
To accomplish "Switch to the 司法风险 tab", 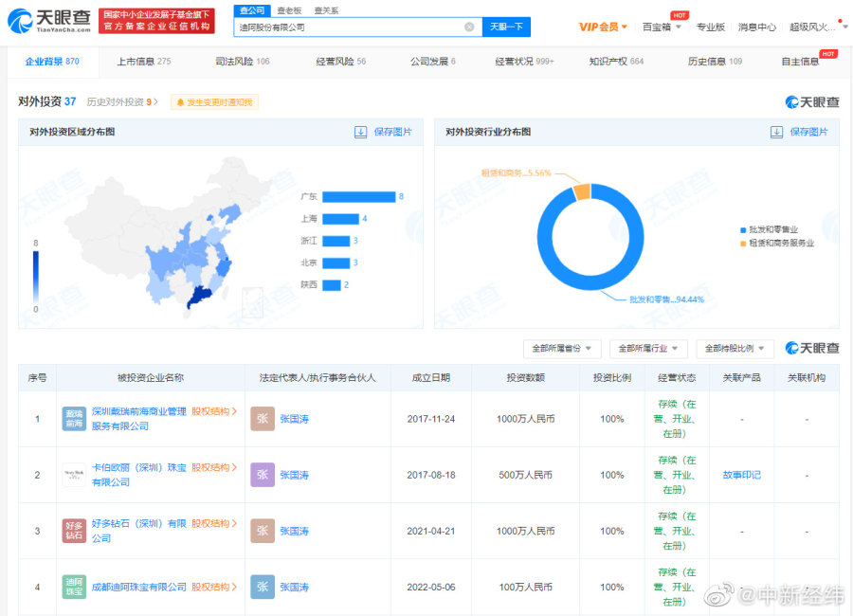I will click(x=242, y=62).
